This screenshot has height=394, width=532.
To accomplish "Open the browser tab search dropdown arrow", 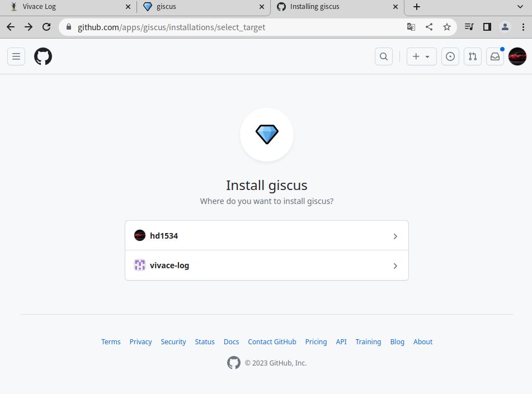I will point(520,7).
